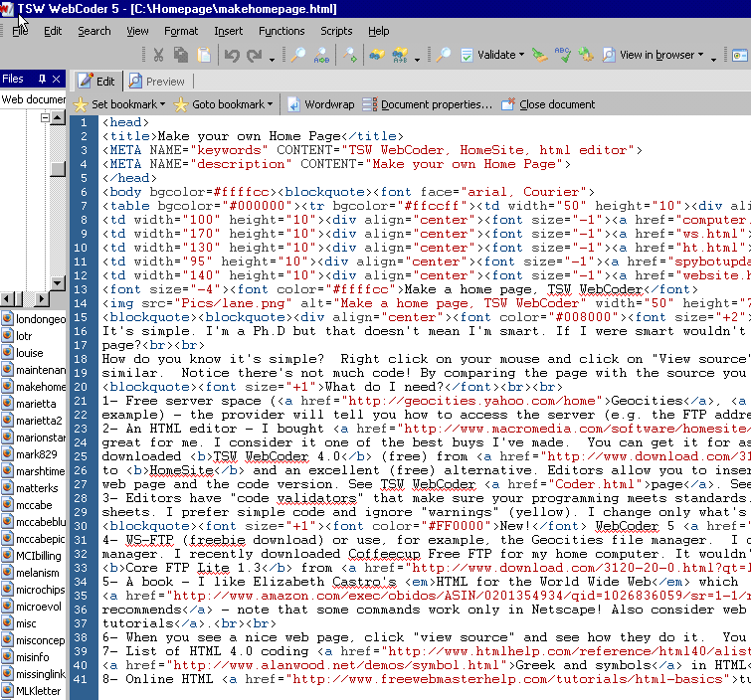Click the magnifier icon left of Validate
The image size is (751, 700).
[x=444, y=55]
